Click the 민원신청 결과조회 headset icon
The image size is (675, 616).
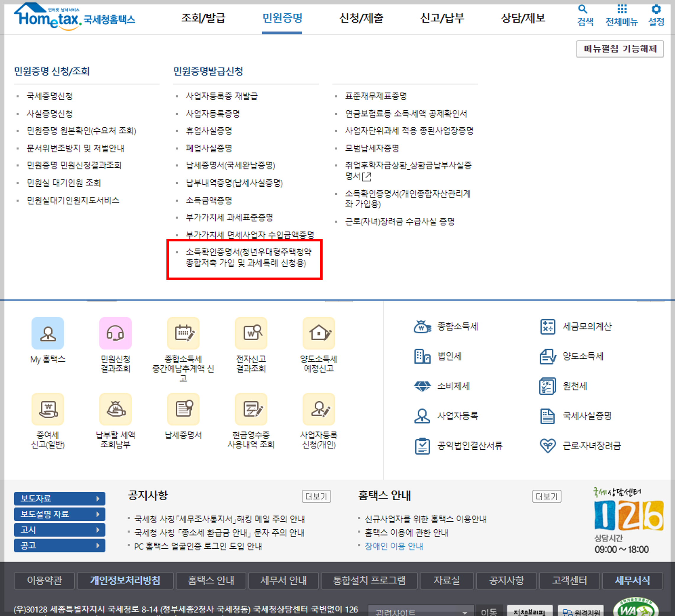[x=115, y=333]
